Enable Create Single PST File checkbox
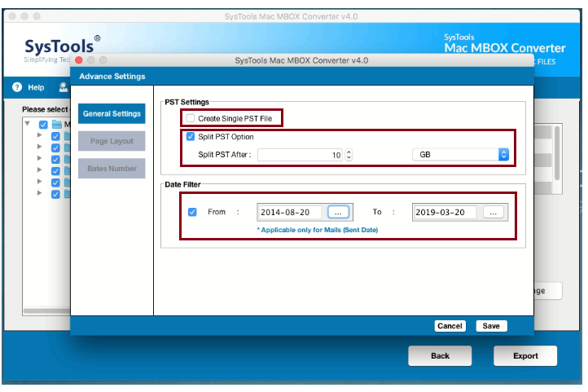Image resolution: width=588 pixels, height=392 pixels. [x=191, y=118]
